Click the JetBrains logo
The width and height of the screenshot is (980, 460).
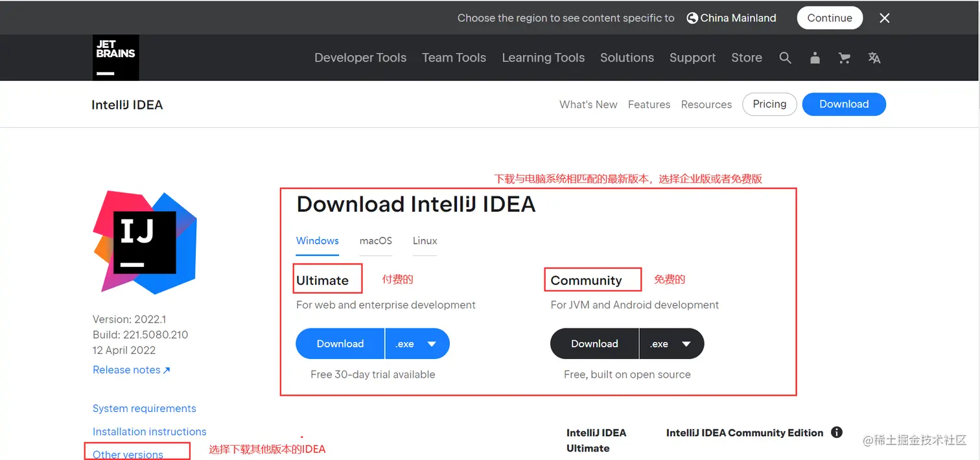[115, 57]
